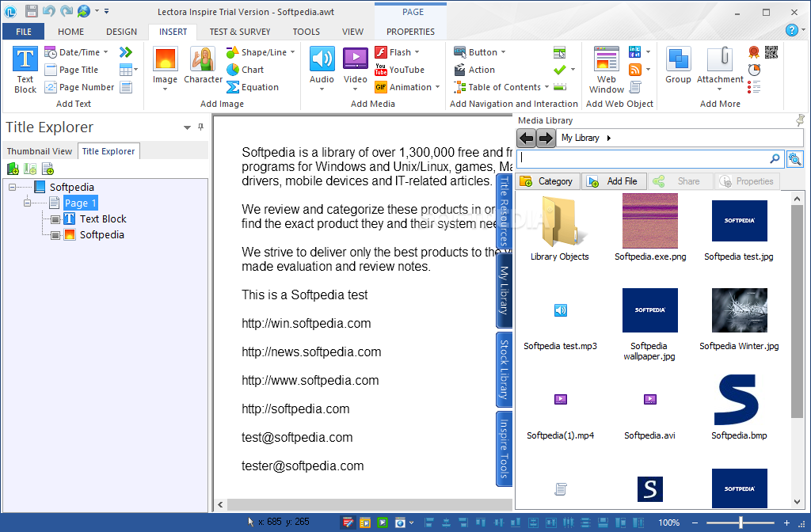Click Media Library scroll down arrow
Viewport: 811px width, 532px height.
pyautogui.click(x=797, y=501)
